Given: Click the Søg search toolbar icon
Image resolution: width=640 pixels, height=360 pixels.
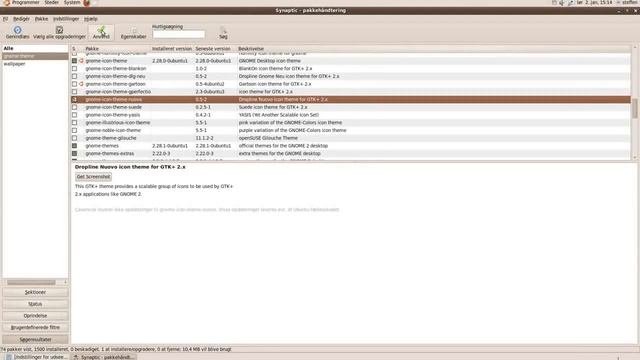Looking at the screenshot, I should tap(223, 30).
